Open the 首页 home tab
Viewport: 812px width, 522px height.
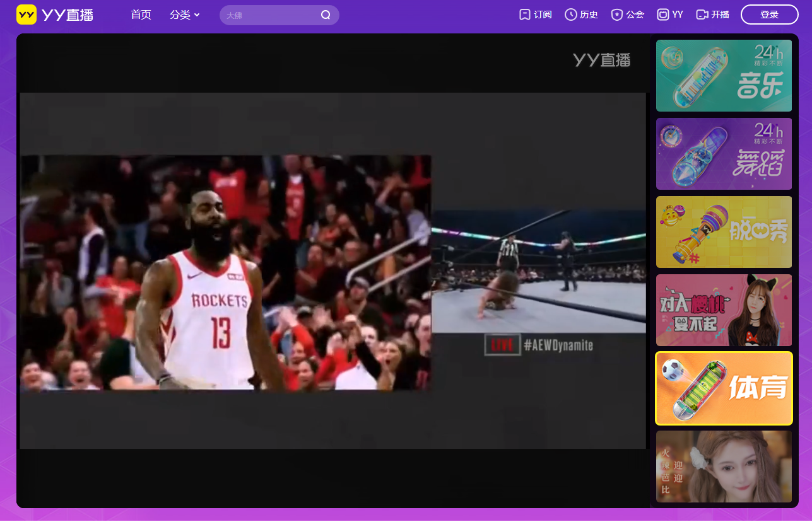pyautogui.click(x=141, y=14)
